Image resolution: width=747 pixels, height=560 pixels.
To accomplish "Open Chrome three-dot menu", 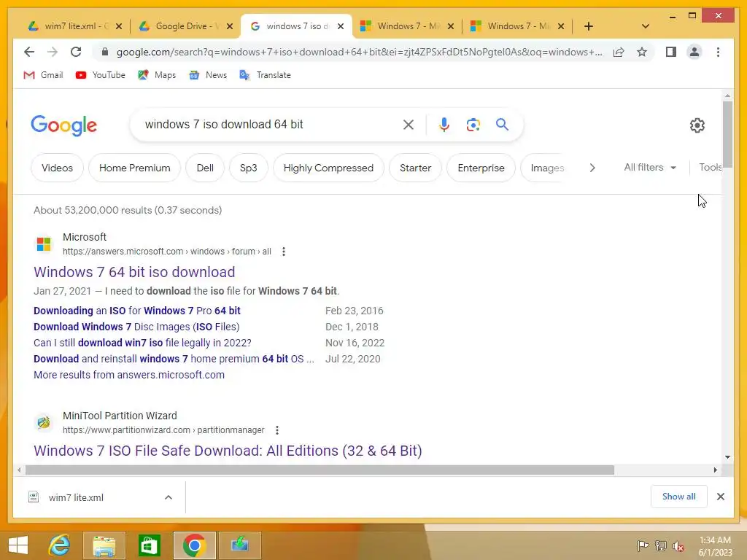I will (718, 52).
